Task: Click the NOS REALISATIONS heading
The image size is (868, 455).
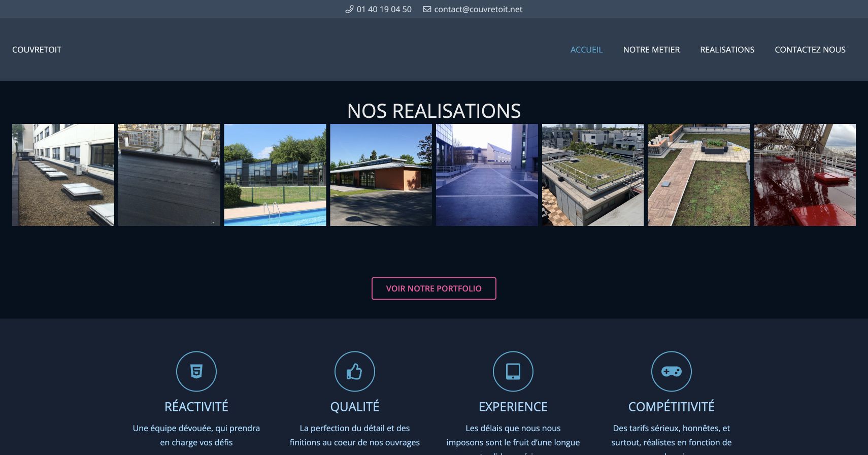Action: pyautogui.click(x=434, y=111)
